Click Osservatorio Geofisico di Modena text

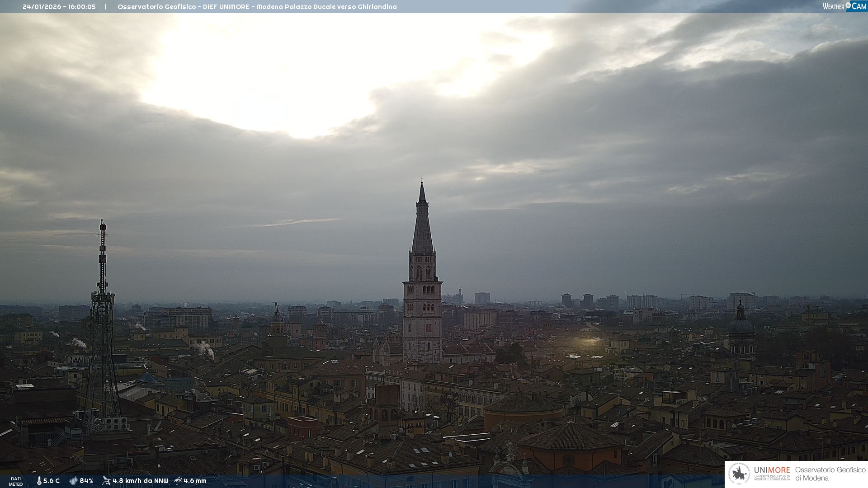tap(830, 474)
